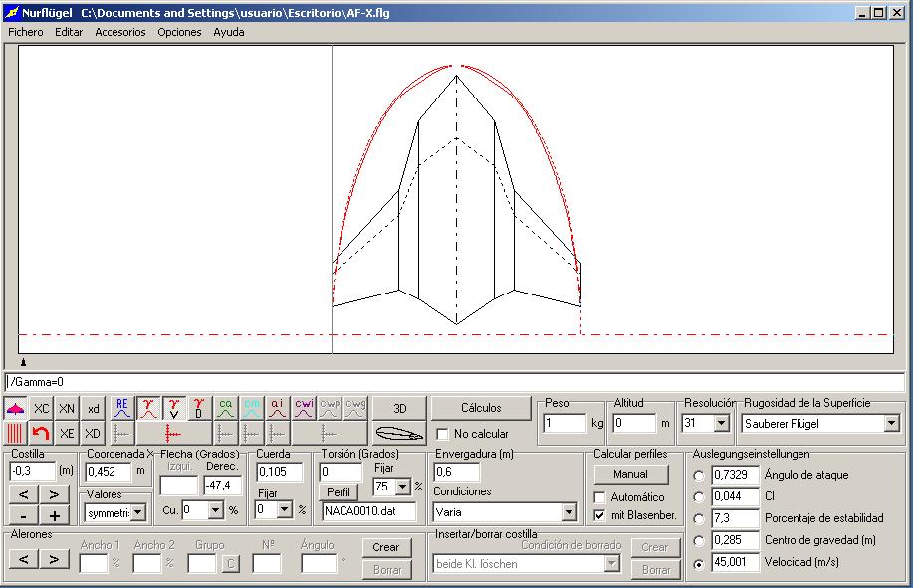
Task: Click the red undo arrow icon
Action: pyautogui.click(x=41, y=434)
